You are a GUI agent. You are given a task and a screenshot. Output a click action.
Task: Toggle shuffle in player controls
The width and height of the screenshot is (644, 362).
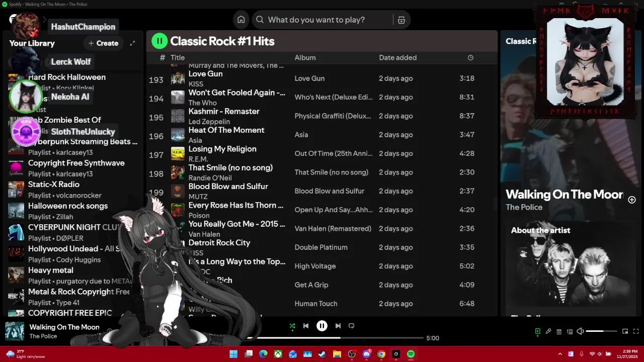point(292,326)
